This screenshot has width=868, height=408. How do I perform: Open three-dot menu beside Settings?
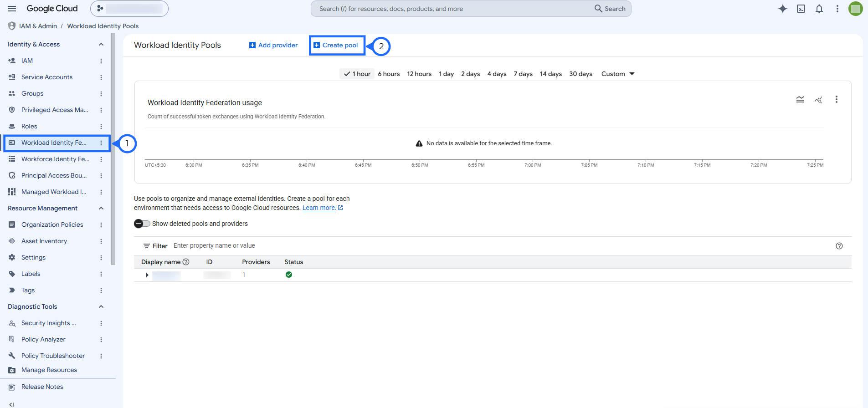coord(101,257)
